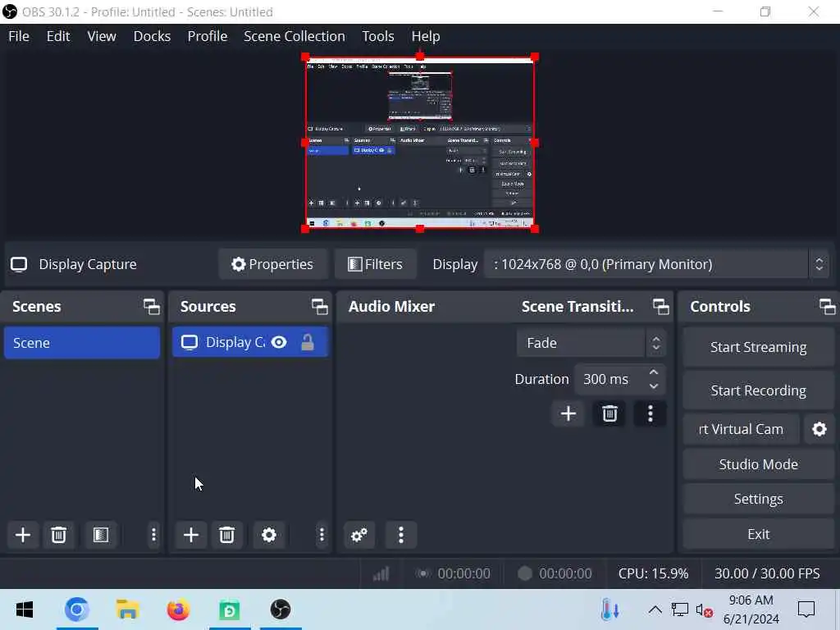Viewport: 840px width, 630px height.
Task: Toggle lock on Display Capture source
Action: pos(308,342)
